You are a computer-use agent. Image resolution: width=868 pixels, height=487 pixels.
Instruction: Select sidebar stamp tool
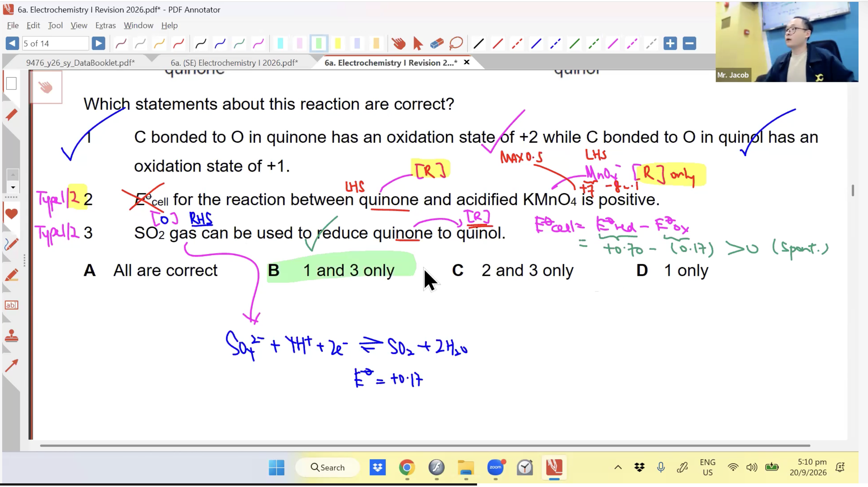click(x=11, y=336)
